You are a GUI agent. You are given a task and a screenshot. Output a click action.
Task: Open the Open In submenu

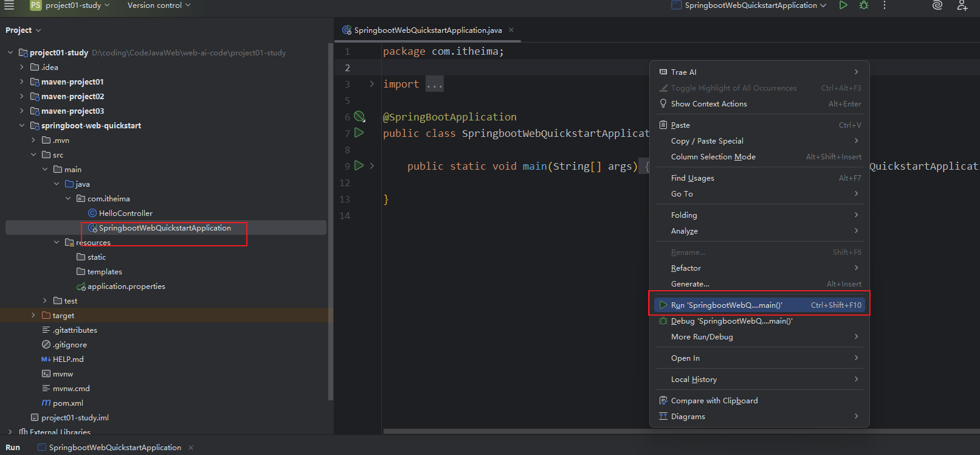tap(759, 358)
